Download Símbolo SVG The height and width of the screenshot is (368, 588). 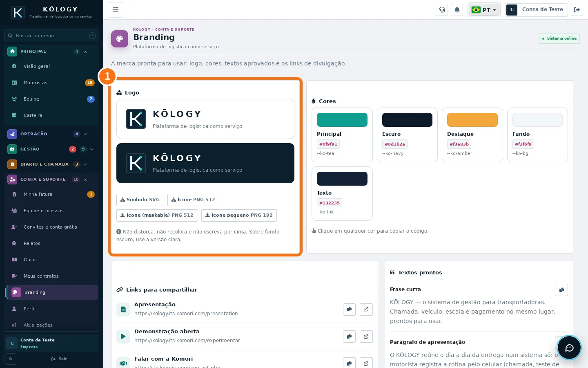pos(140,200)
